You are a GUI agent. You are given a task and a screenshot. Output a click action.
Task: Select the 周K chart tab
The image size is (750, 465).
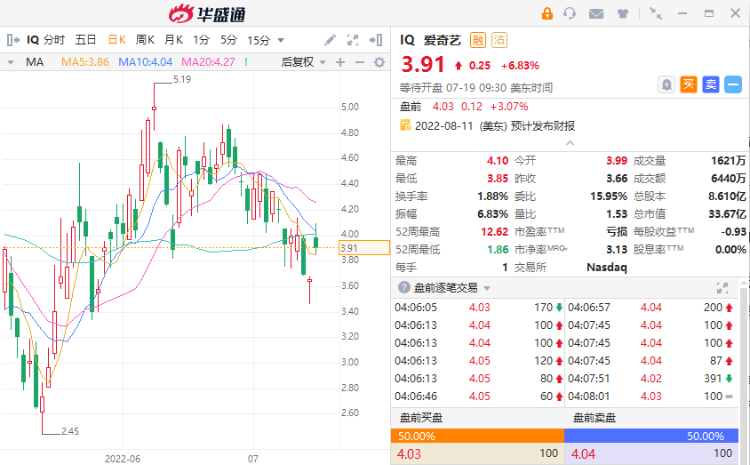145,40
